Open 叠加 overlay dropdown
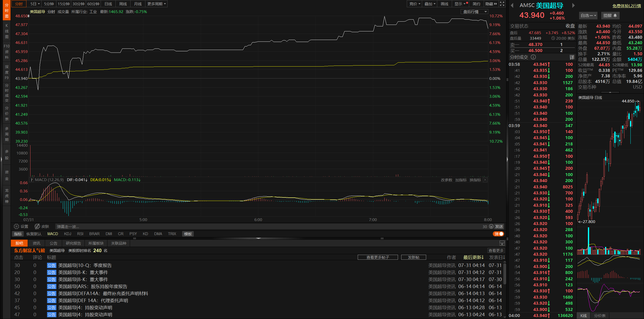The image size is (644, 319). 430,4
